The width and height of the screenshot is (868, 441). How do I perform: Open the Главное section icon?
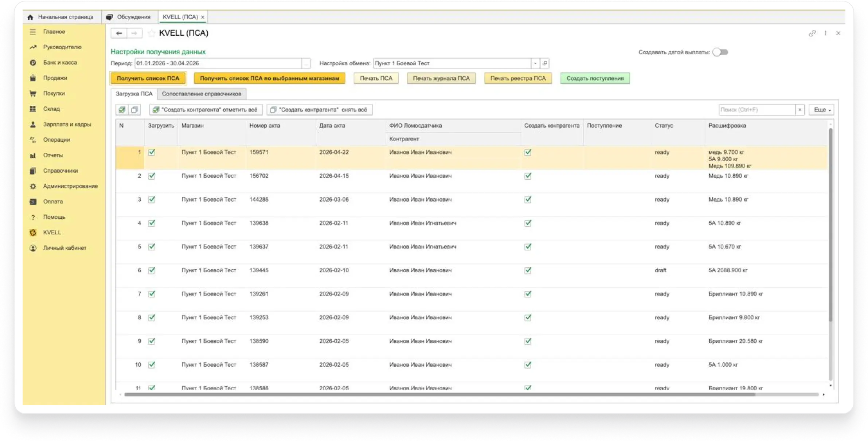point(33,32)
